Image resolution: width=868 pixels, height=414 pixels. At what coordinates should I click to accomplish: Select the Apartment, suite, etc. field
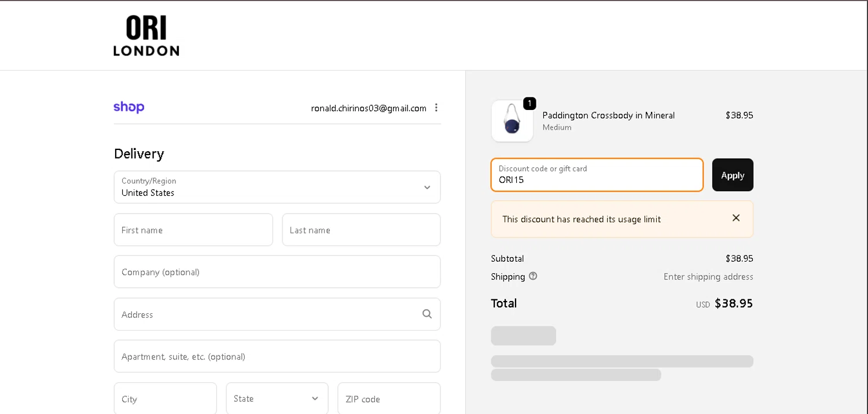coord(277,356)
